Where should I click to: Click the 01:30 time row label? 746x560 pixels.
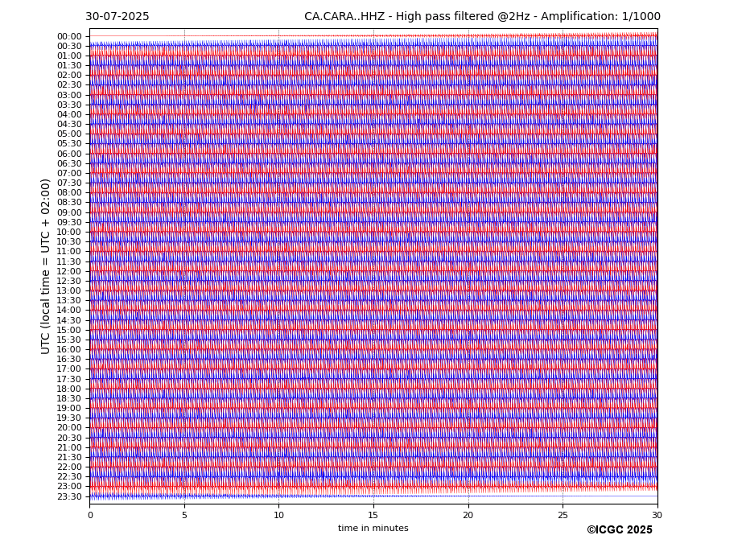[x=69, y=66]
